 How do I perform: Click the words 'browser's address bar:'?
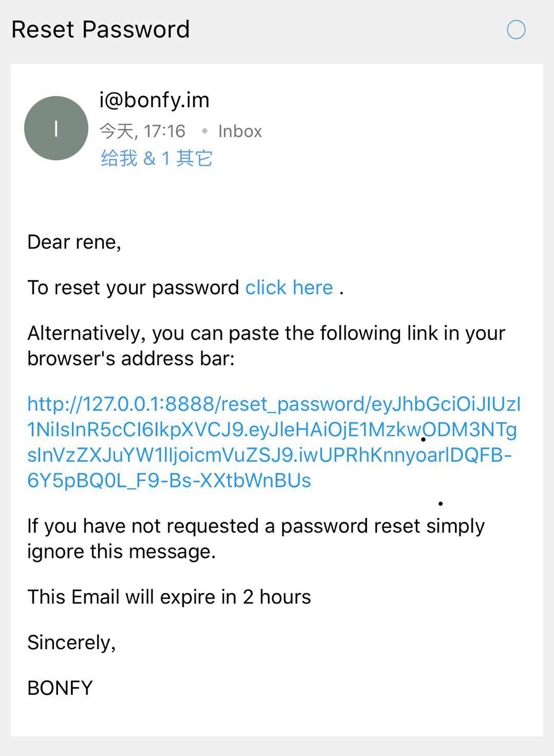131,358
